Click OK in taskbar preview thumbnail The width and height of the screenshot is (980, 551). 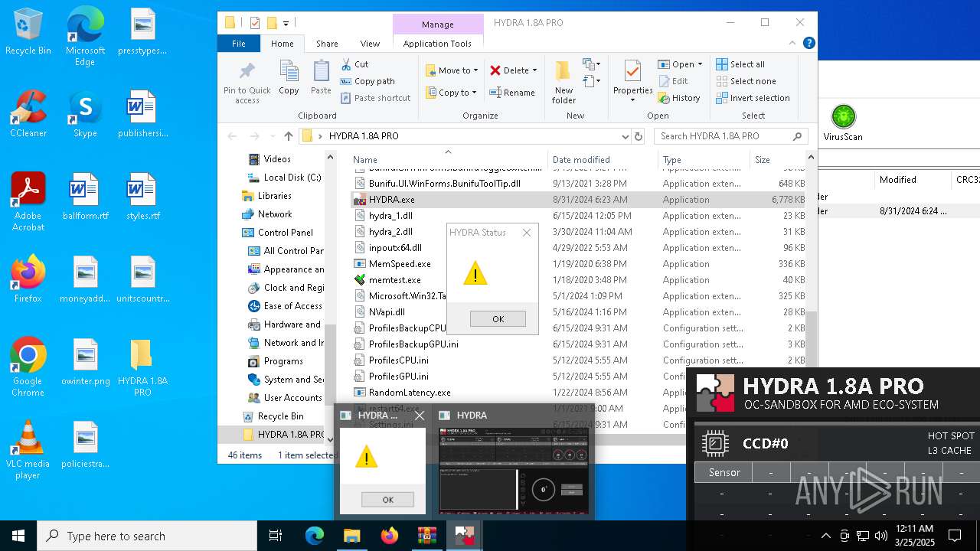[387, 500]
